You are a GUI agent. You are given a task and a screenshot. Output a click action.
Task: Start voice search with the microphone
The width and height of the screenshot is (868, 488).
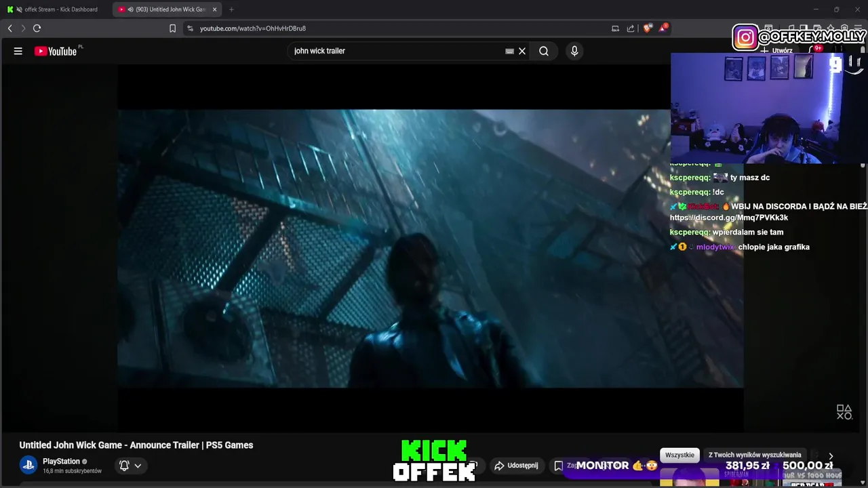click(574, 51)
